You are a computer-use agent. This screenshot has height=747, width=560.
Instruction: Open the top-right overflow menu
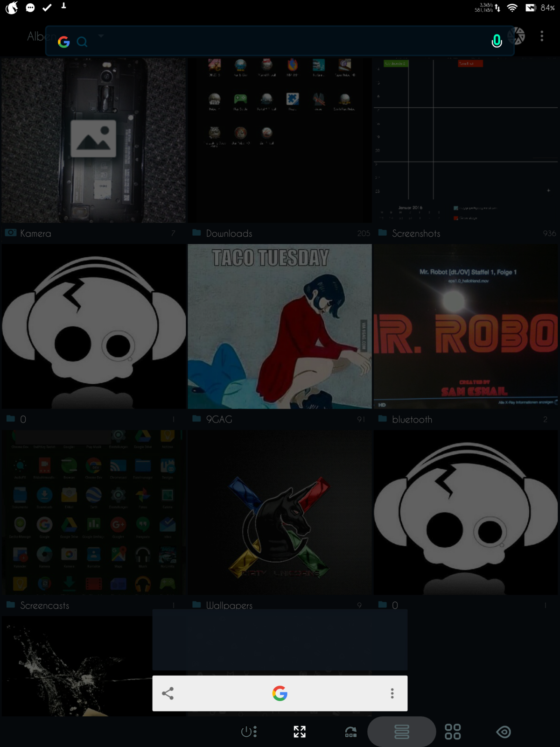pos(541,36)
